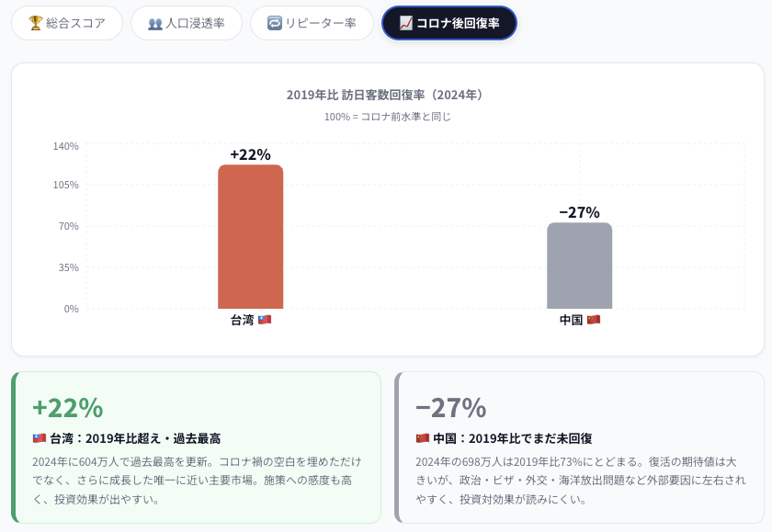
Task: Click the Taiwan flag under the chart
Action: pyautogui.click(x=265, y=320)
